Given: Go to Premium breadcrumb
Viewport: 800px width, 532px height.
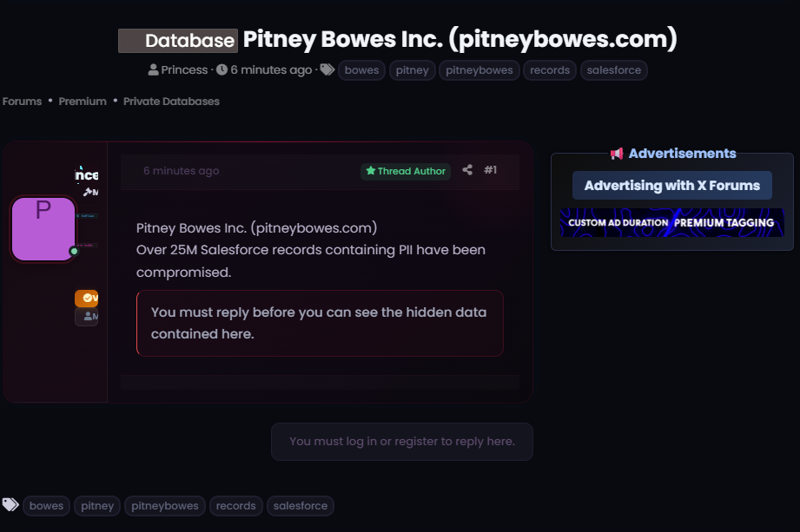Looking at the screenshot, I should (83, 102).
